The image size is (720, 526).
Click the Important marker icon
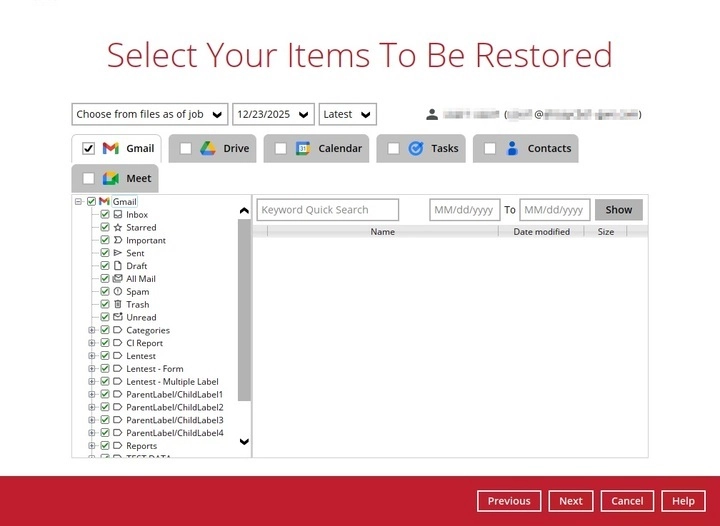tap(118, 240)
